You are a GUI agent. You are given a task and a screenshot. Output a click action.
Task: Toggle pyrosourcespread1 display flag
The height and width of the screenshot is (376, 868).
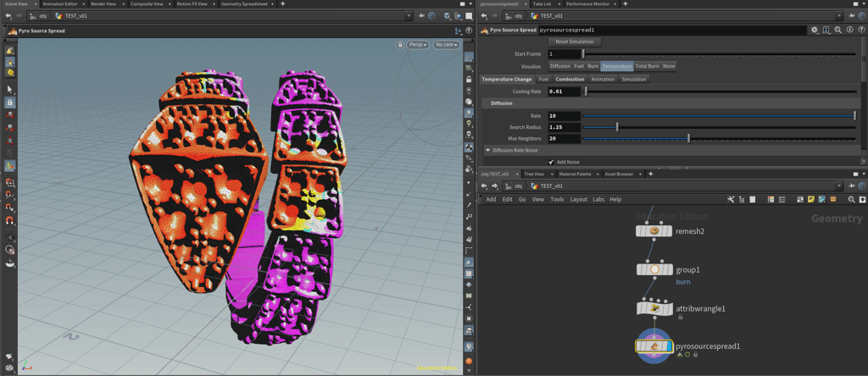[669, 346]
